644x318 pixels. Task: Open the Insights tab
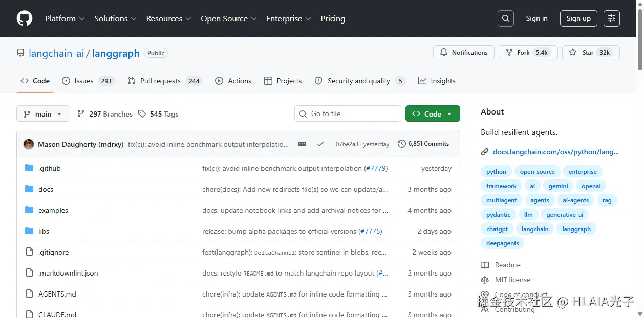(437, 81)
